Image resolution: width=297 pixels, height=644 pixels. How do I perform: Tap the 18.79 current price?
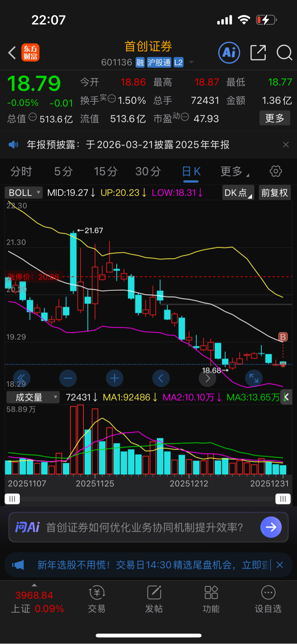(x=34, y=83)
